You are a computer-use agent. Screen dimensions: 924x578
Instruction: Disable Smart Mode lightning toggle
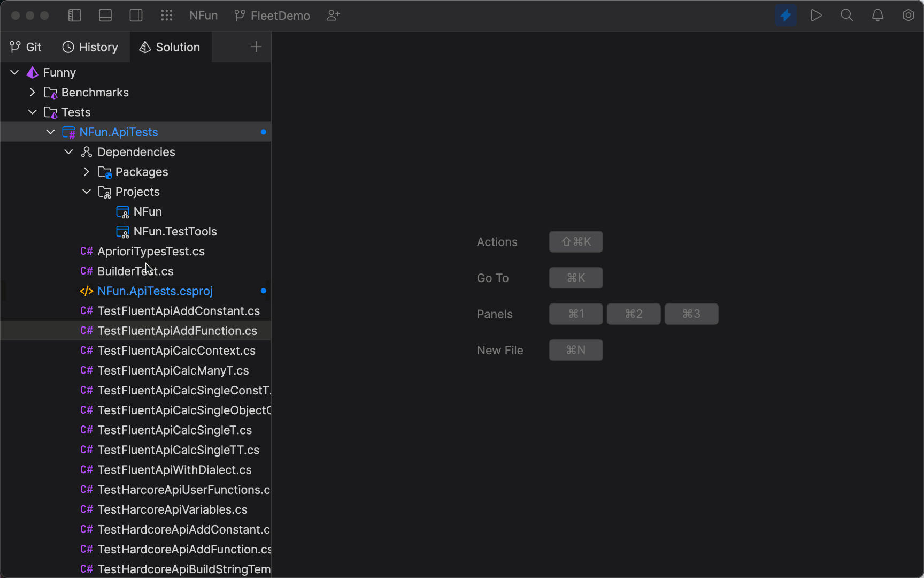pos(786,15)
